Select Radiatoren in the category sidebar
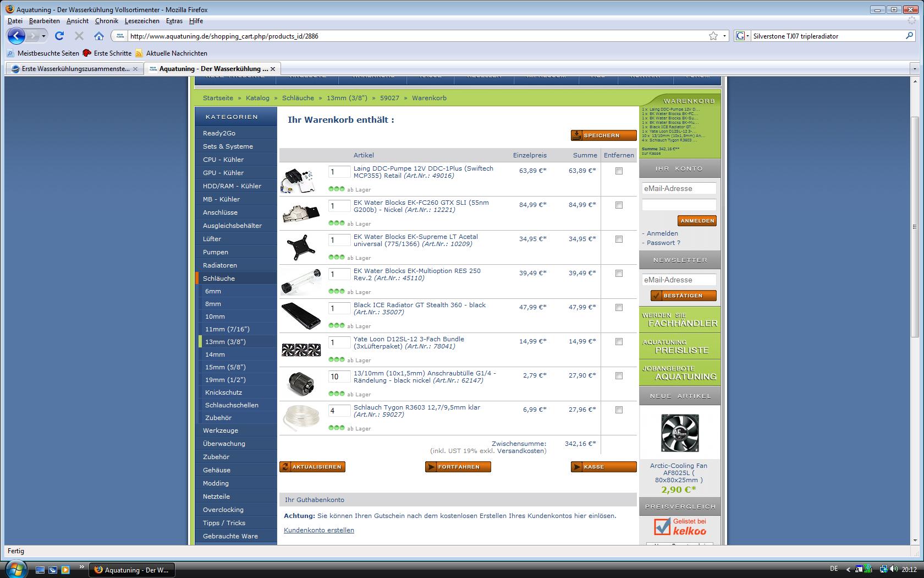The height and width of the screenshot is (578, 924). click(236, 265)
